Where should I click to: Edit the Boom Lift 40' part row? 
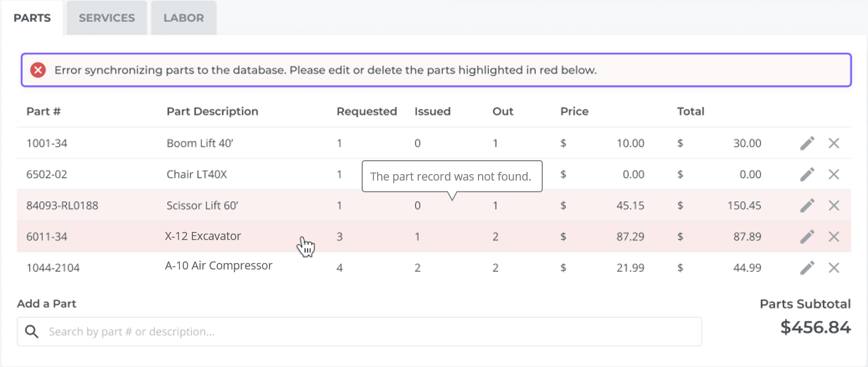pos(807,143)
